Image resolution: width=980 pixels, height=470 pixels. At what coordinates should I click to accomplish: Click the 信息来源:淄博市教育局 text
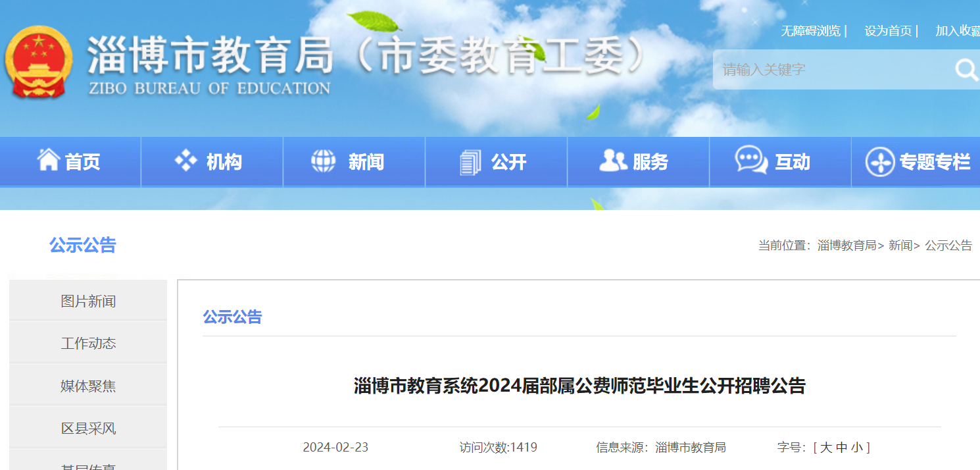pos(661,448)
